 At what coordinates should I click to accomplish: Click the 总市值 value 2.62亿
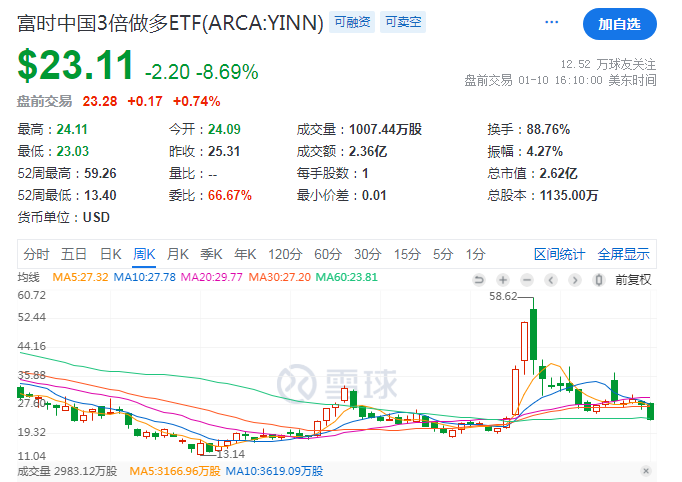coord(558,173)
